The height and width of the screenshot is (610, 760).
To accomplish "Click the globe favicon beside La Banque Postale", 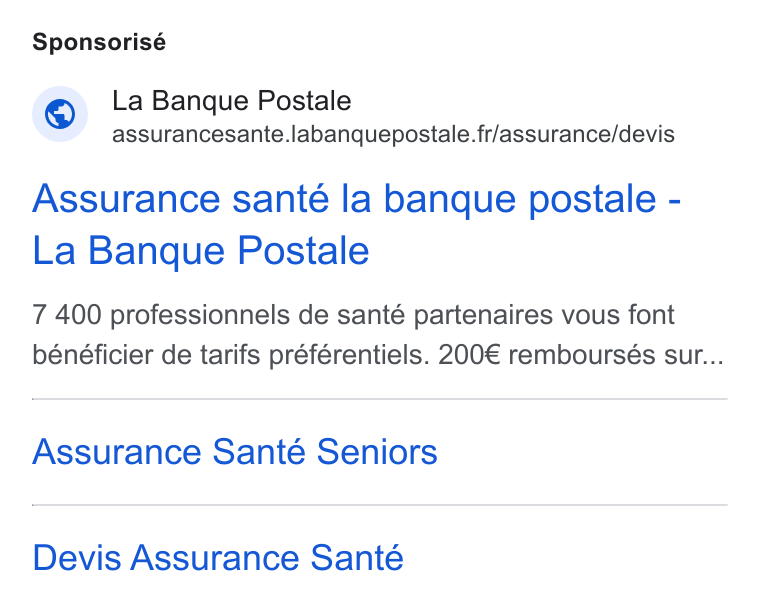I will click(60, 114).
